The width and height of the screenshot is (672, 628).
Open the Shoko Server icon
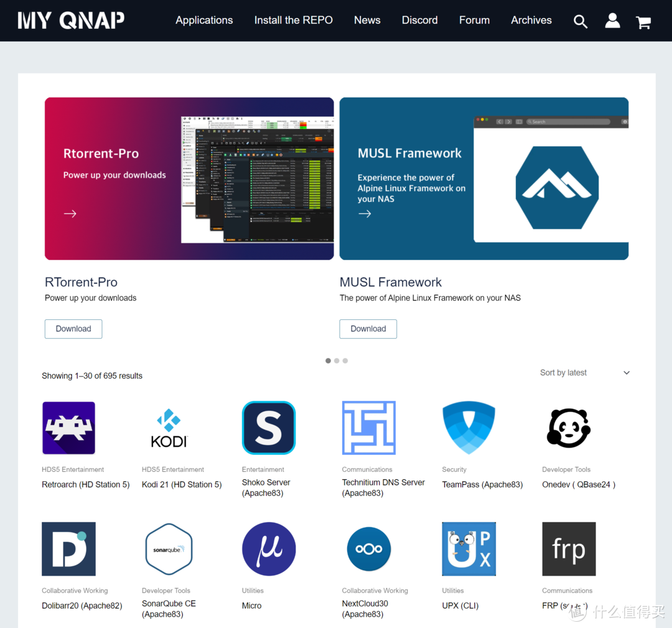coord(269,428)
